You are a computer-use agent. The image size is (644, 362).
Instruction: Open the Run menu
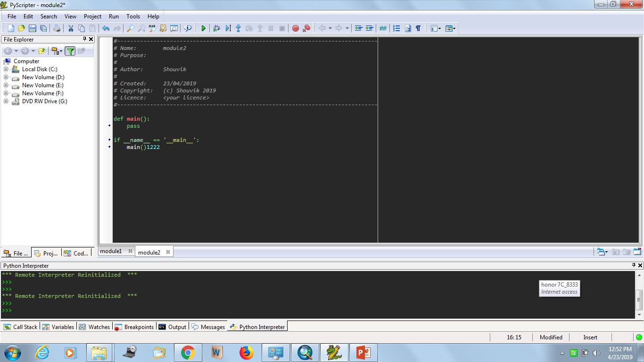pyautogui.click(x=114, y=16)
